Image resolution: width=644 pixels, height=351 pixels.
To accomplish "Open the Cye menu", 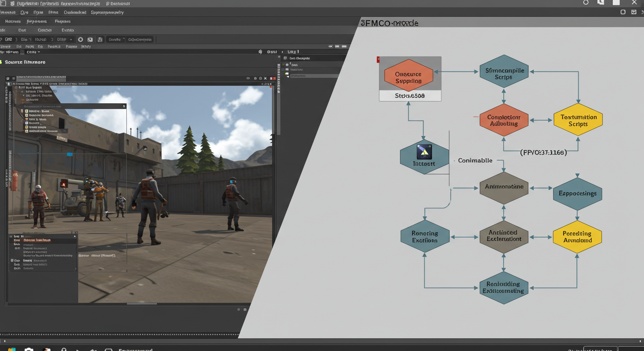I will [24, 13].
